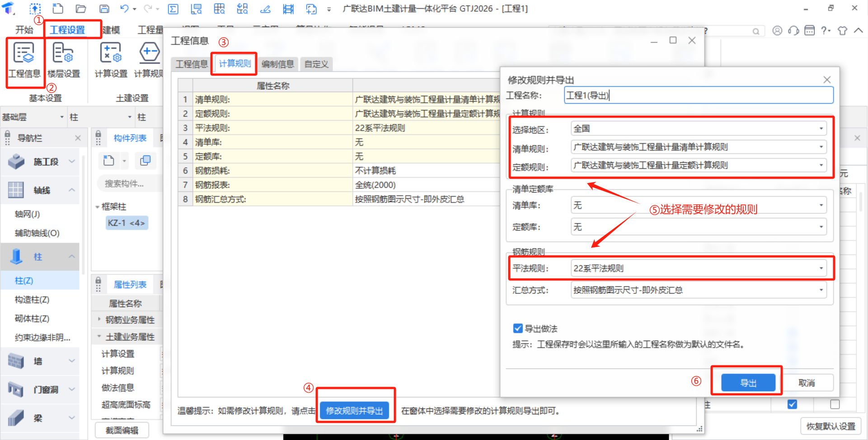868x440 pixels.
Task: Click the new component icon in 构件列表
Action: click(109, 161)
